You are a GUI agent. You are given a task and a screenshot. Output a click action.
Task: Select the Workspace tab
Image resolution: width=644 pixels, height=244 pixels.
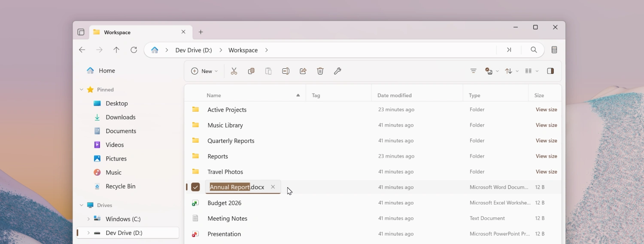(140, 32)
